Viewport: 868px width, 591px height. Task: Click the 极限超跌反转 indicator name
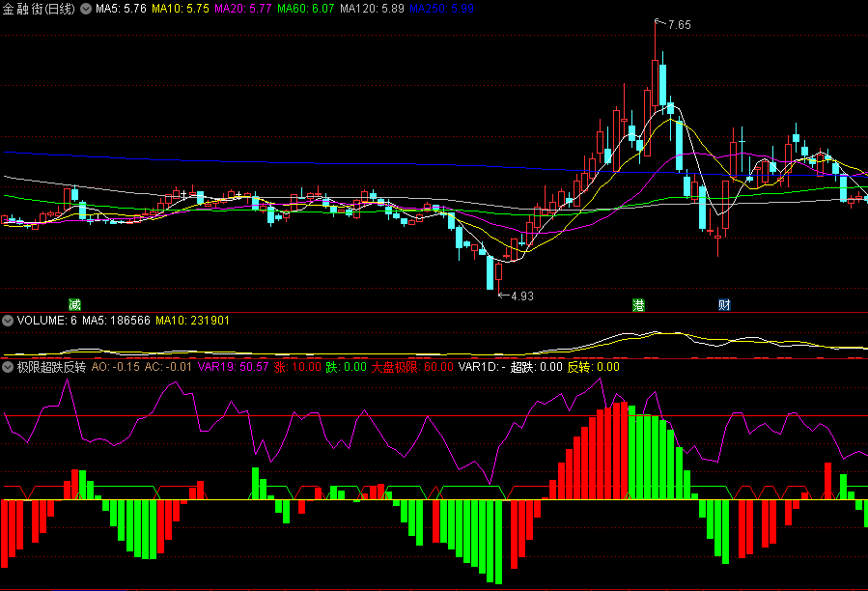pos(51,367)
